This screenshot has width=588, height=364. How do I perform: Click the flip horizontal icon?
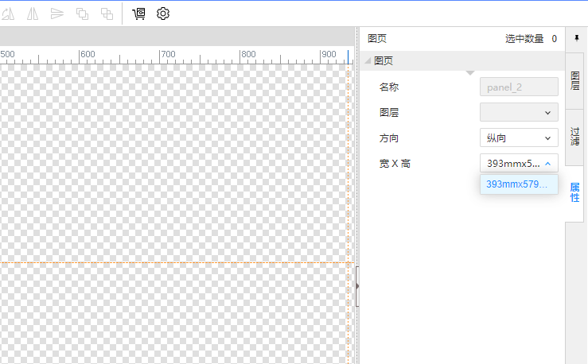click(x=33, y=14)
